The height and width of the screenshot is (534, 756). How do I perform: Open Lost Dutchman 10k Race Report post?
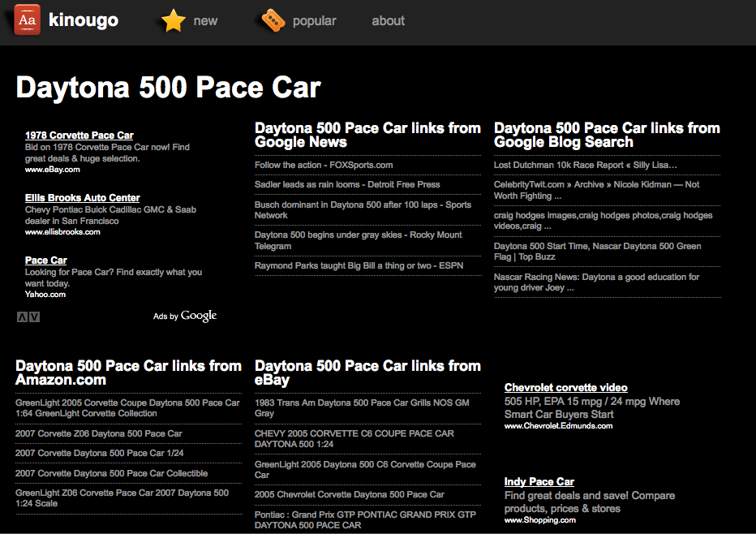(x=586, y=165)
